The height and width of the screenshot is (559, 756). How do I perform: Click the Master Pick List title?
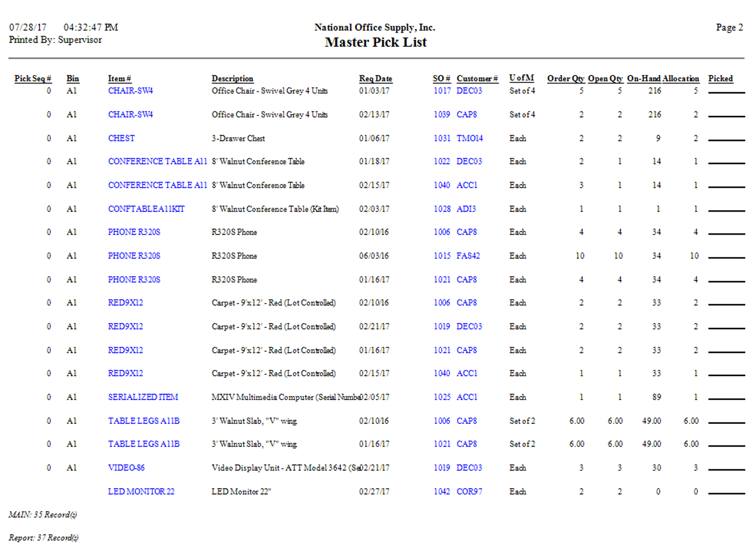[375, 42]
